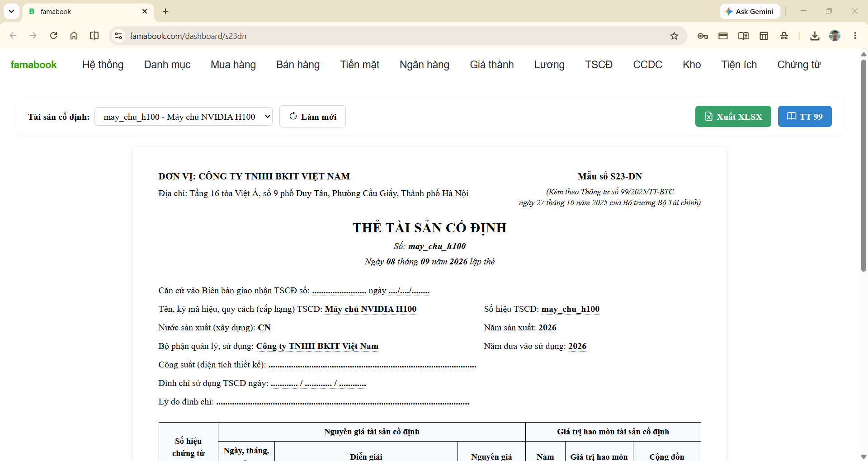Click the scrollbar down arrow
Screen dimensions: 868x461
click(863, 456)
